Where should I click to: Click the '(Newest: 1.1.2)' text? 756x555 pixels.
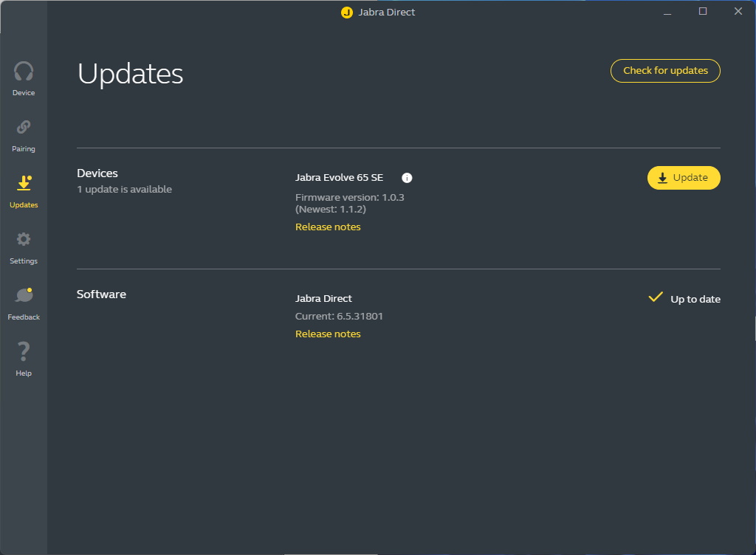331,209
